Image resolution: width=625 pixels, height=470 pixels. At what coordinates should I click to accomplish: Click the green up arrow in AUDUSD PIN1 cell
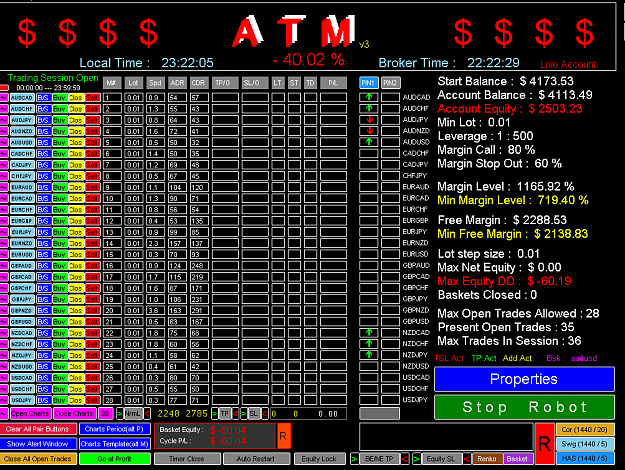coord(369,142)
